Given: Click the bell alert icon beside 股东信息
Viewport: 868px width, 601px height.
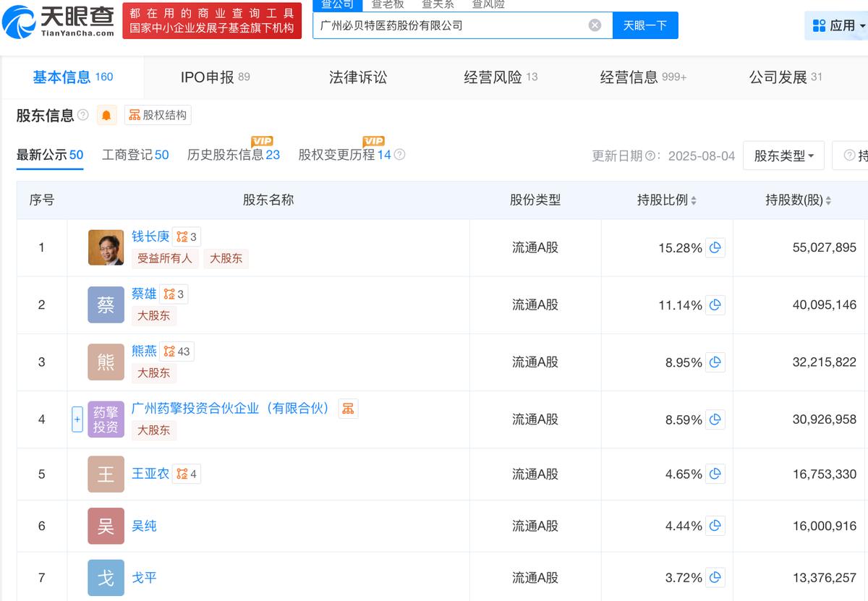Looking at the screenshot, I should click(x=106, y=116).
